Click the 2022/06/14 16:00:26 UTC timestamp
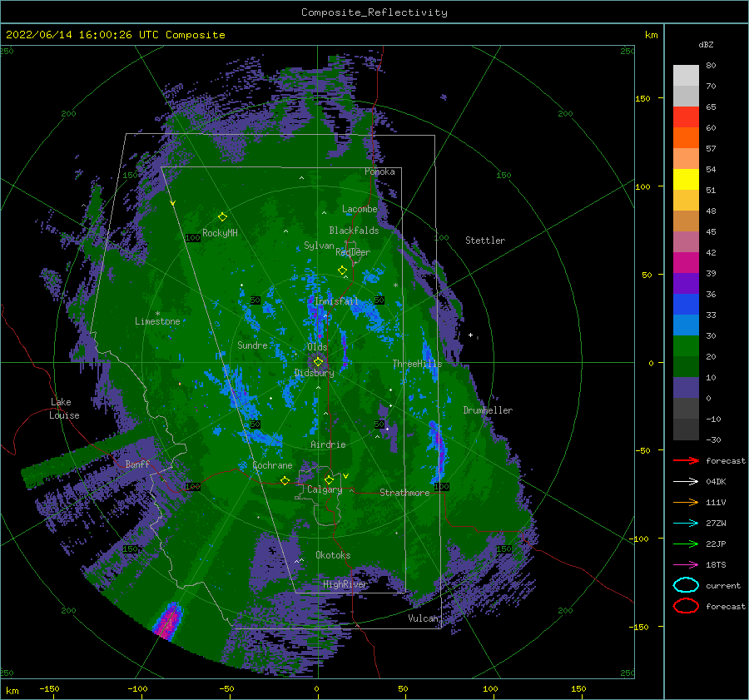This screenshot has height=700, width=749. pos(115,35)
